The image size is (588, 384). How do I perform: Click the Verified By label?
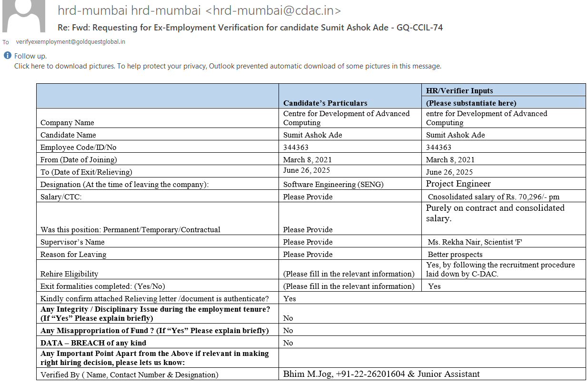[x=130, y=374]
